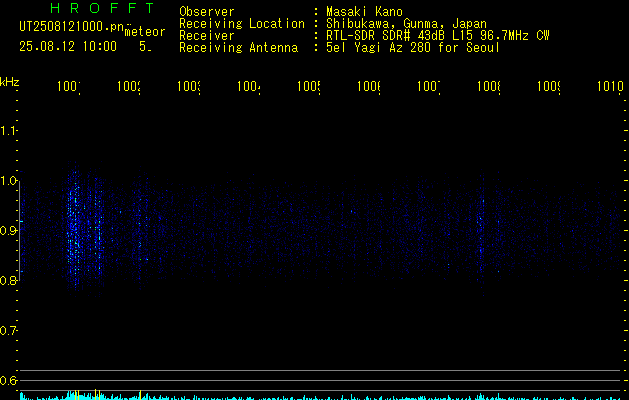Click the 'Receiving Location' label
Screen dimensions: 629x400
(x=242, y=24)
